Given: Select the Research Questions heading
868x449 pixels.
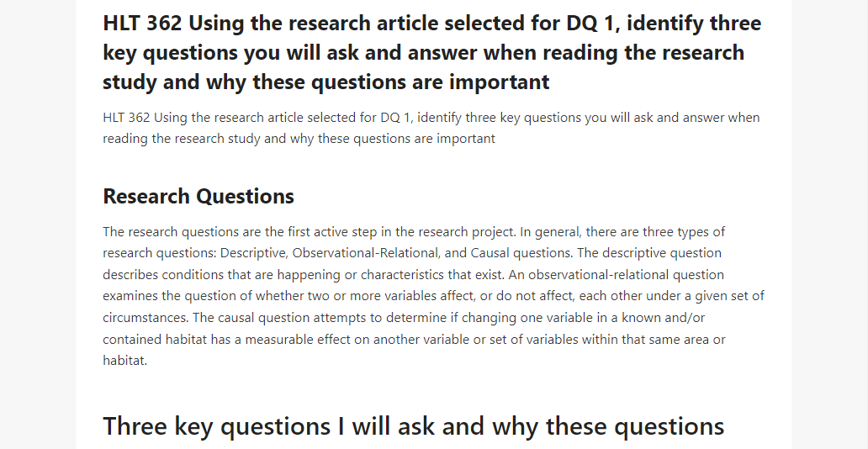Looking at the screenshot, I should pyautogui.click(x=198, y=197).
